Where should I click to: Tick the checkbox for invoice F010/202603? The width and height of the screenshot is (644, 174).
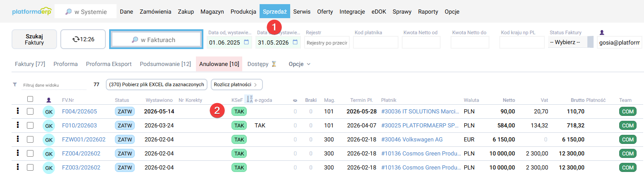point(30,125)
